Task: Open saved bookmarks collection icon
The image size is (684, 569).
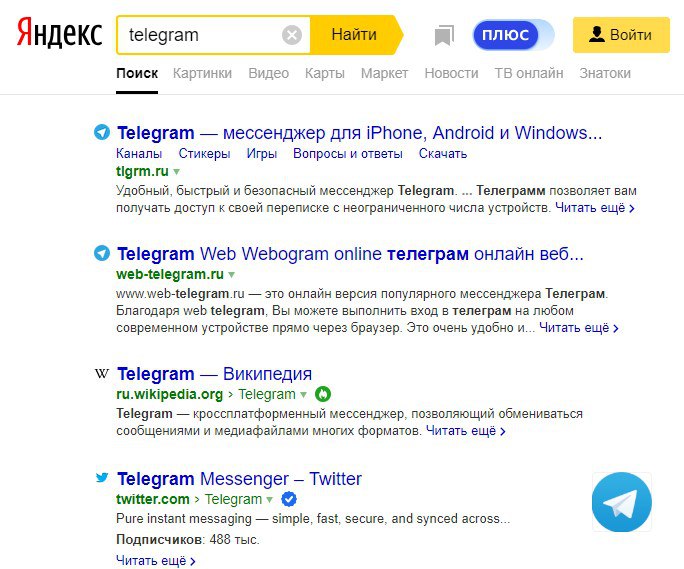Action: (x=444, y=36)
